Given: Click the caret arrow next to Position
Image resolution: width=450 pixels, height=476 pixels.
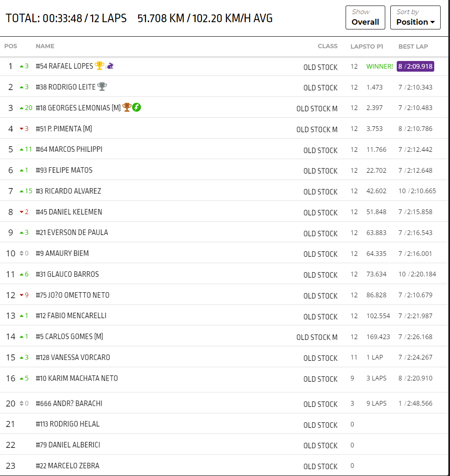Looking at the screenshot, I should (x=433, y=22).
